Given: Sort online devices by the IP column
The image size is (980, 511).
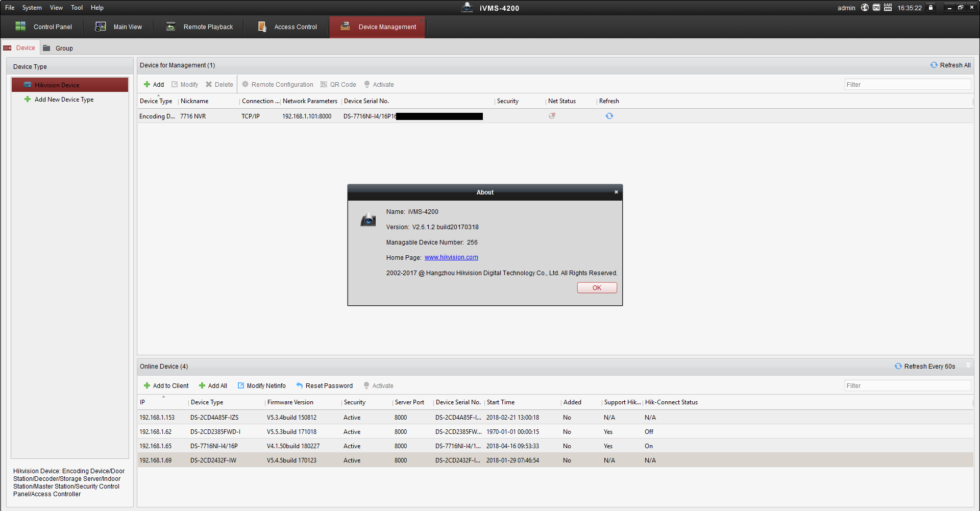Looking at the screenshot, I should 142,402.
